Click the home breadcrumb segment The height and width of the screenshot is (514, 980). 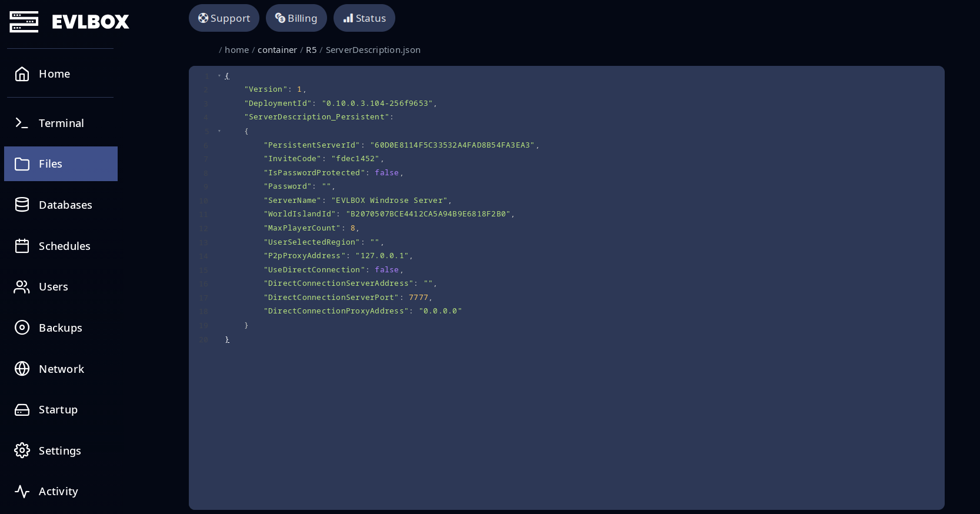[236, 50]
